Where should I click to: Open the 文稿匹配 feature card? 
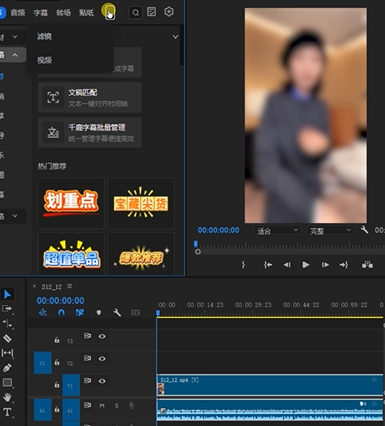[x=90, y=98]
